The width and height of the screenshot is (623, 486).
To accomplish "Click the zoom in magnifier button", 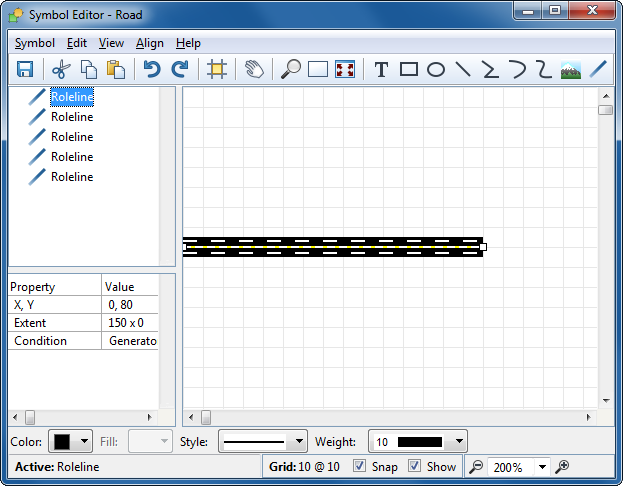I will click(563, 467).
